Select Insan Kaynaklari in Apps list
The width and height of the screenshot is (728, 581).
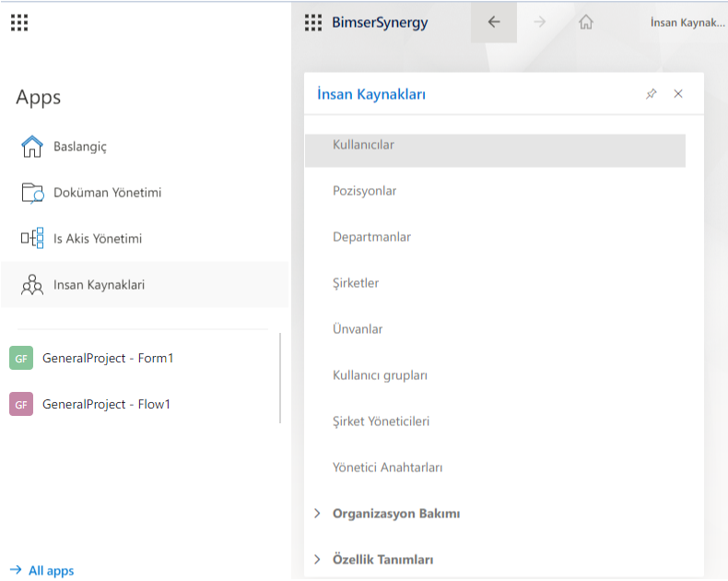(99, 285)
